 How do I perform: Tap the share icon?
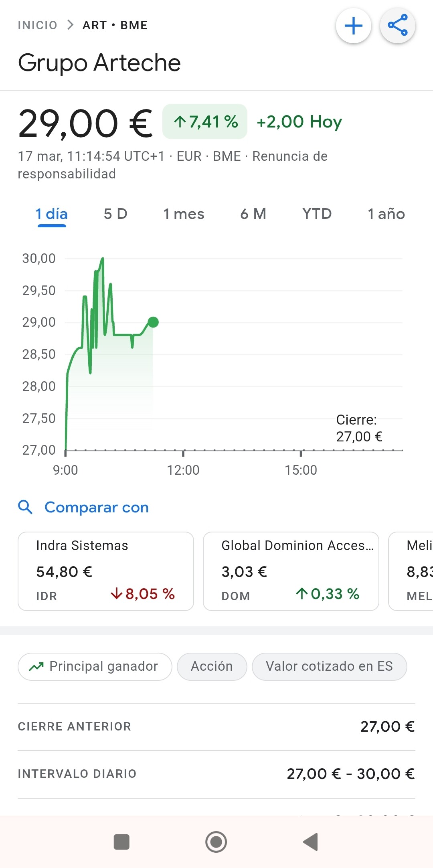click(397, 26)
